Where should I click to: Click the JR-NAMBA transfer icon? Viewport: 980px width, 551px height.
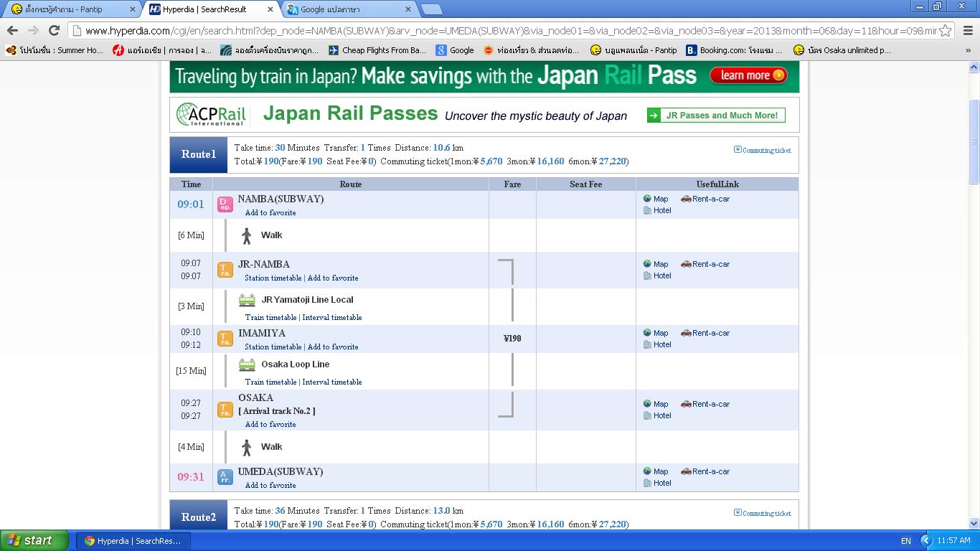coord(225,270)
